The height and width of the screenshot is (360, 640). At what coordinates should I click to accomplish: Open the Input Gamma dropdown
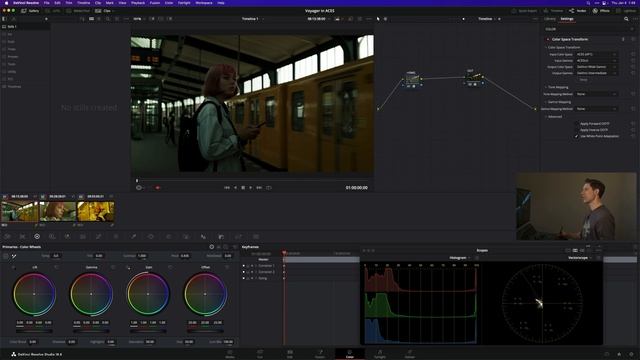tap(596, 60)
